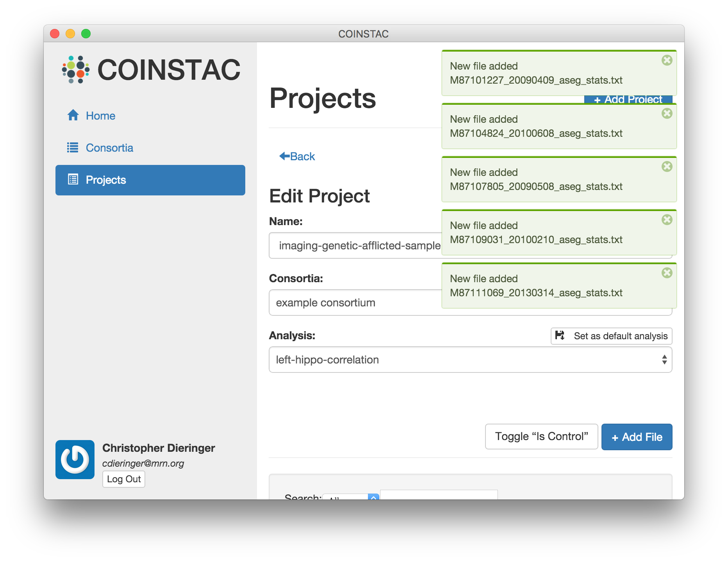The height and width of the screenshot is (562, 728).
Task: Click the Back arrow icon
Action: coord(284,156)
